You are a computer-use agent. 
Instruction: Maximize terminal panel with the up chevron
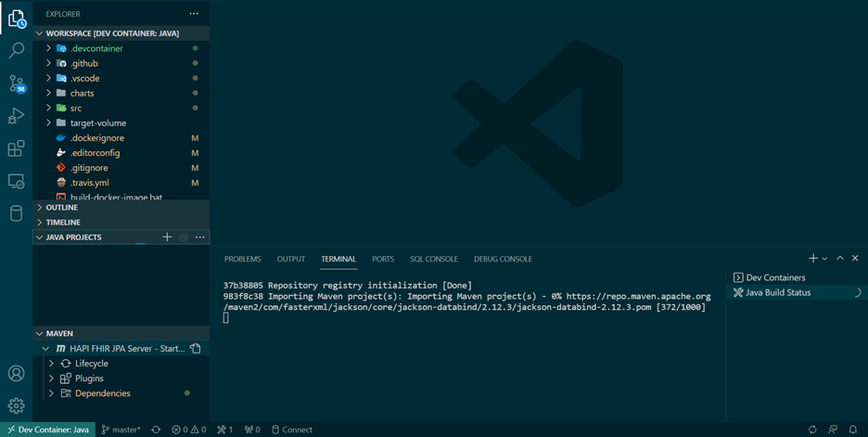840,259
